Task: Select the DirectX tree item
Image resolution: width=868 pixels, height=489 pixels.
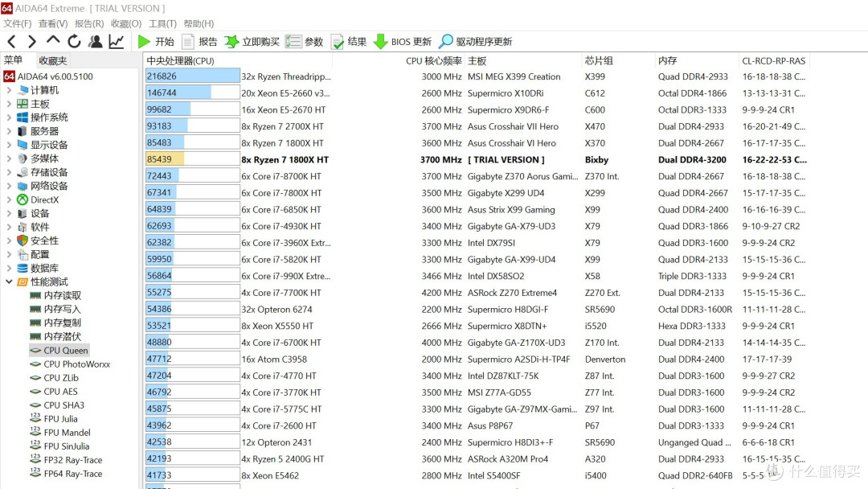Action: point(38,199)
